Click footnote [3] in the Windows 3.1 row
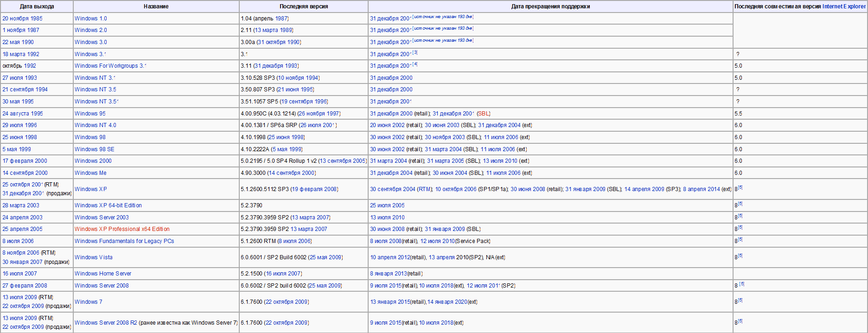Viewport: 868px width, 333px height. [x=415, y=53]
